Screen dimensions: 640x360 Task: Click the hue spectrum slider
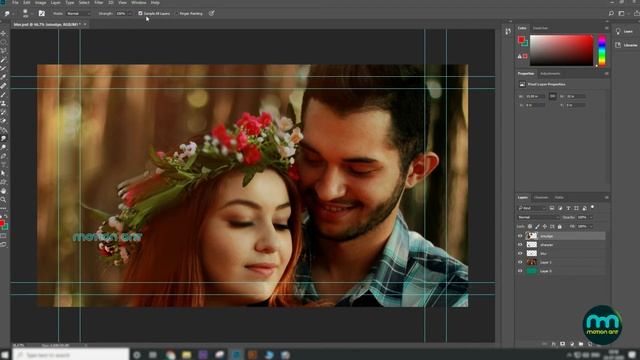602,50
